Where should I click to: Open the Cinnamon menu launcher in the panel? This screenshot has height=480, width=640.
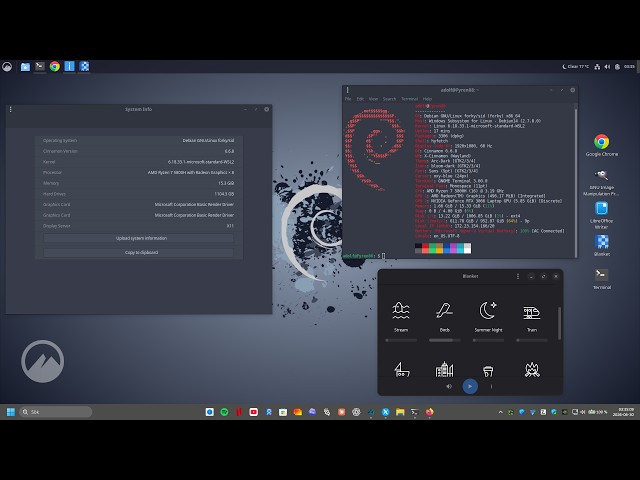click(x=7, y=67)
